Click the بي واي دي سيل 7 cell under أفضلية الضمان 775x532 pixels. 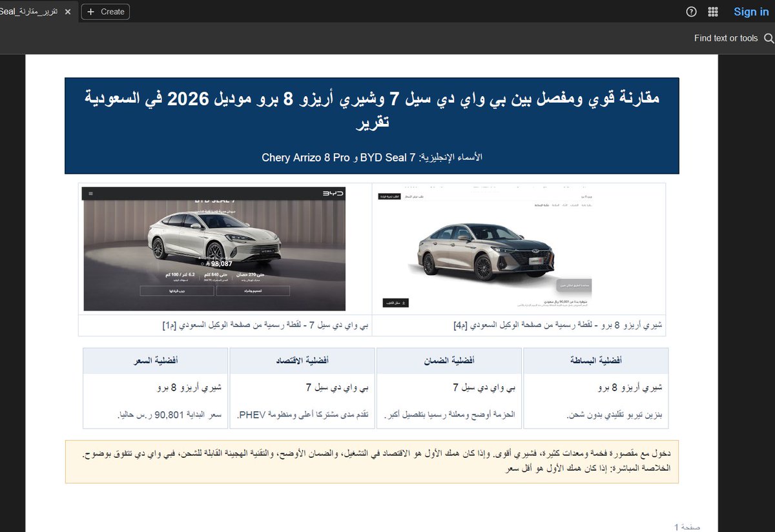[x=484, y=388]
